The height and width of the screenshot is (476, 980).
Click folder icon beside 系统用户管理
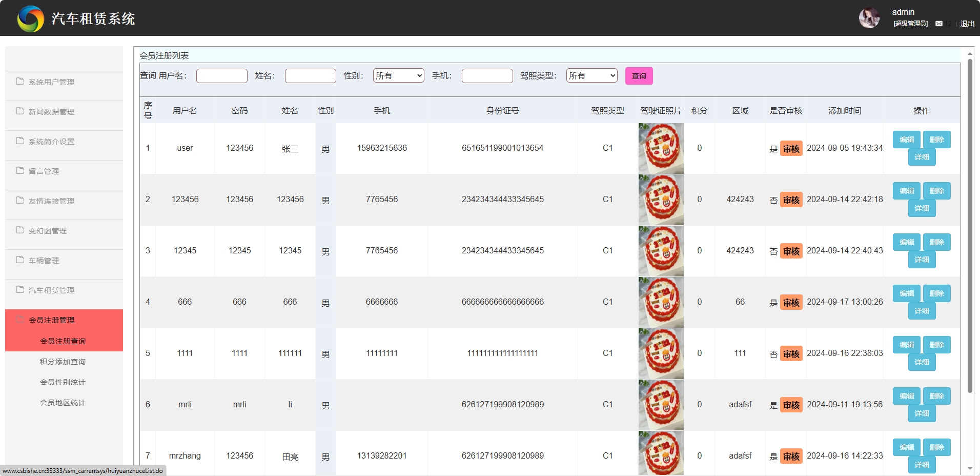20,82
